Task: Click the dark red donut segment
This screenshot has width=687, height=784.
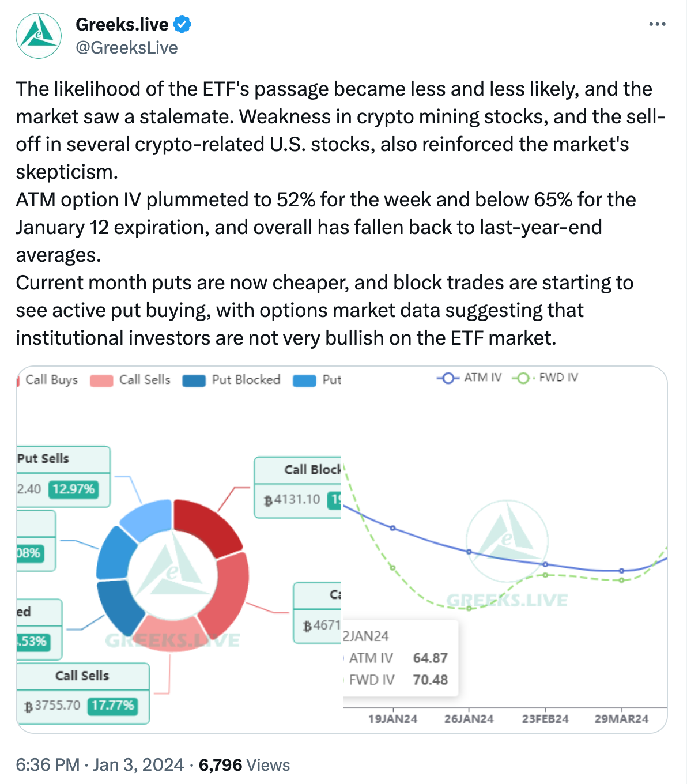Action: 207,525
